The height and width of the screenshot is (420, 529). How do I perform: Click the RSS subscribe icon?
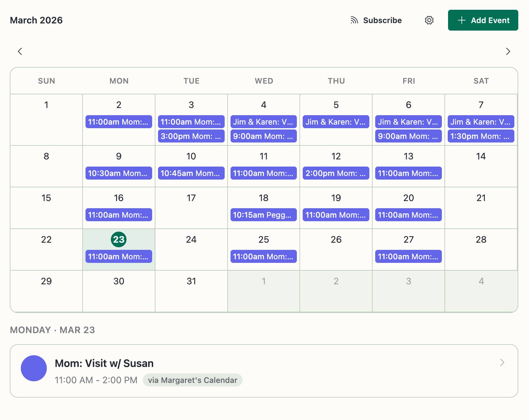[x=353, y=20]
